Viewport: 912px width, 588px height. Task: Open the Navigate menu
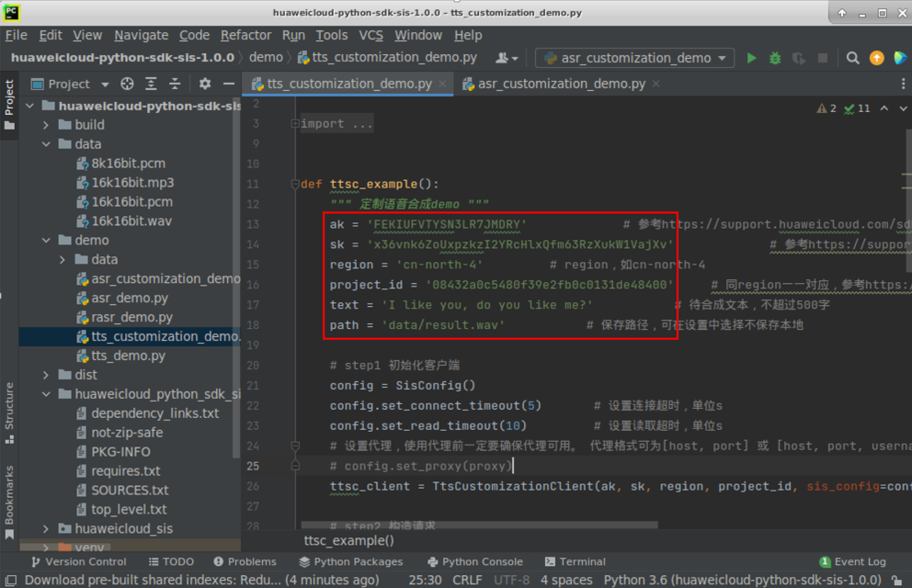142,36
